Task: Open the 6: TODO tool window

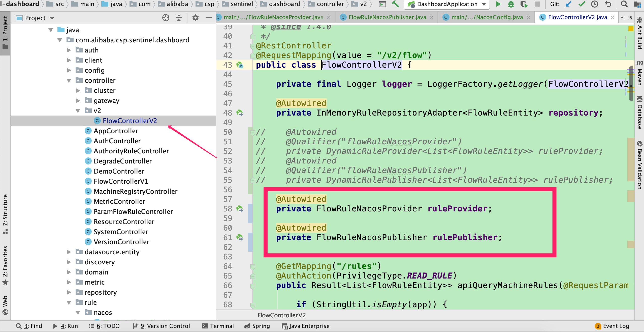Action: click(104, 326)
